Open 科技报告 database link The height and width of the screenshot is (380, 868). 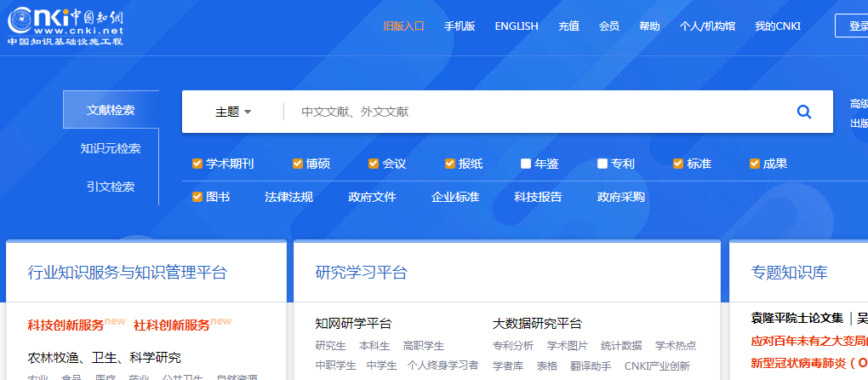tap(538, 197)
